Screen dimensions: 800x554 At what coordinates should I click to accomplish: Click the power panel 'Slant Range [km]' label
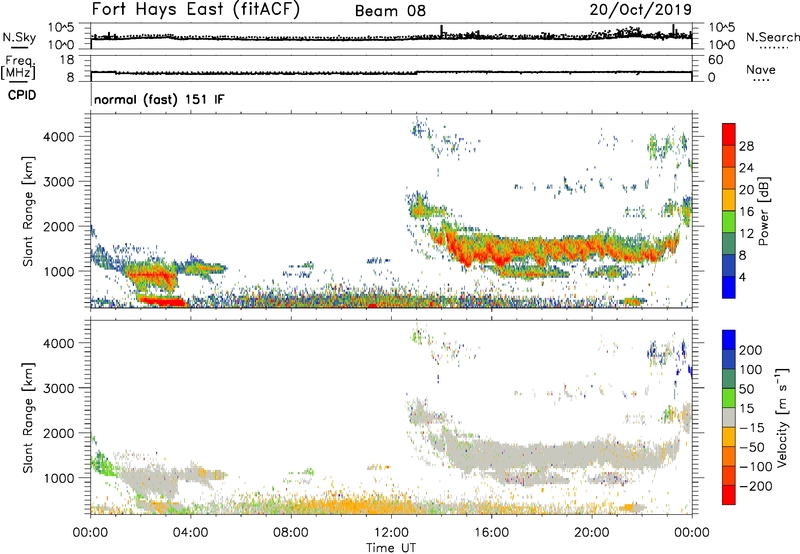coord(28,211)
